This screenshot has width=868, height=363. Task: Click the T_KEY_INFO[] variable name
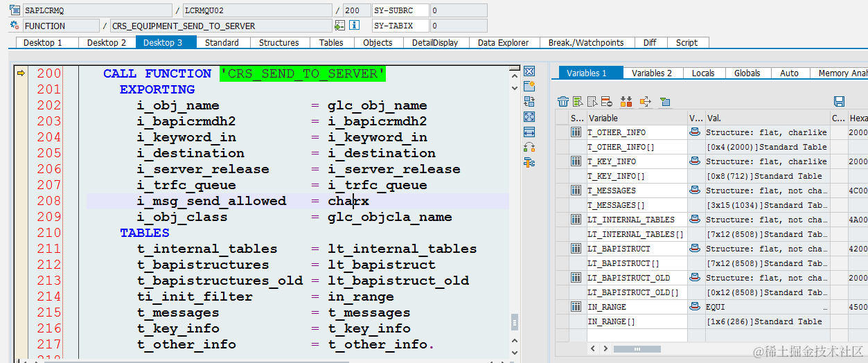(617, 176)
